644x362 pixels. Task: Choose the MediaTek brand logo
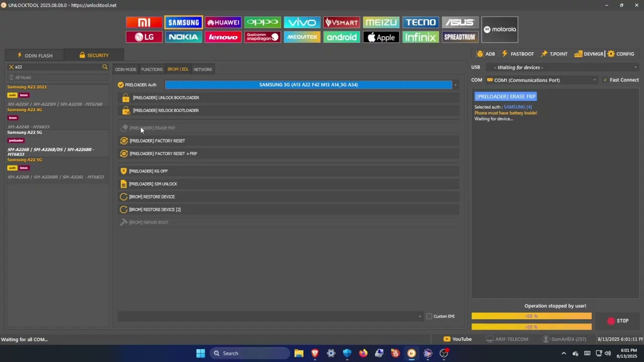tap(302, 37)
